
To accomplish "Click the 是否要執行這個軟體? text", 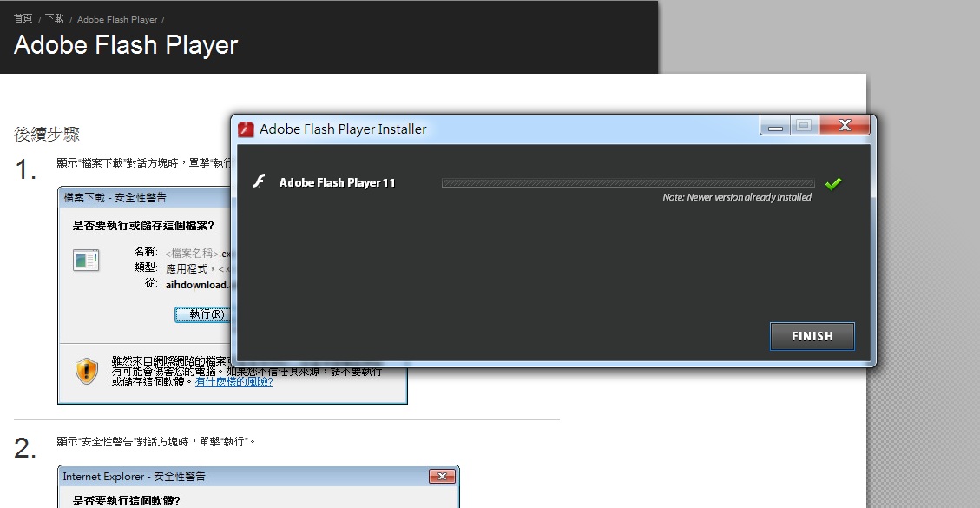I will click(x=127, y=500).
